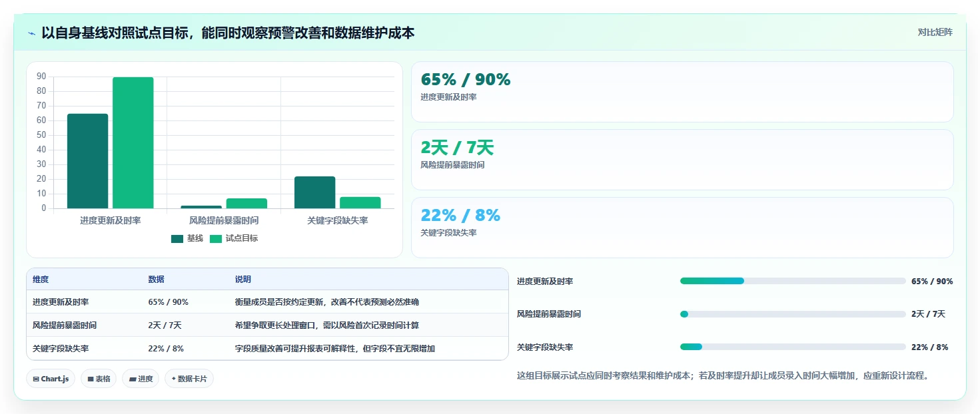Click the description starting 衡量成员是否按约定更新
The image size is (980, 414).
click(x=327, y=302)
